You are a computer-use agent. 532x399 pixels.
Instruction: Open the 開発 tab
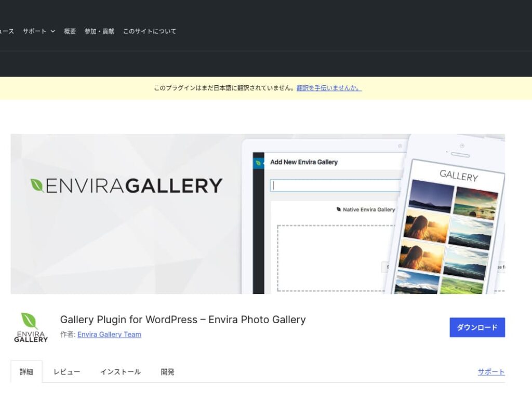(x=167, y=372)
